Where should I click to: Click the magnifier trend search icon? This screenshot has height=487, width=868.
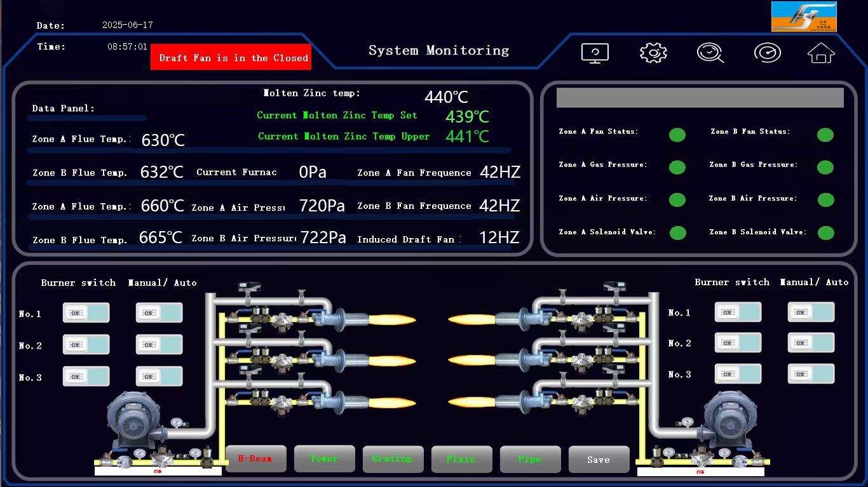(710, 53)
